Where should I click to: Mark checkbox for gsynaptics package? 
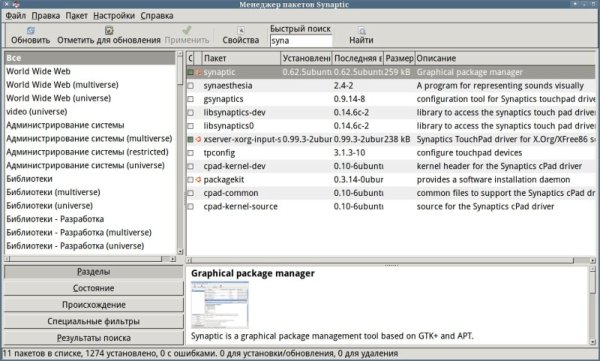pyautogui.click(x=191, y=99)
